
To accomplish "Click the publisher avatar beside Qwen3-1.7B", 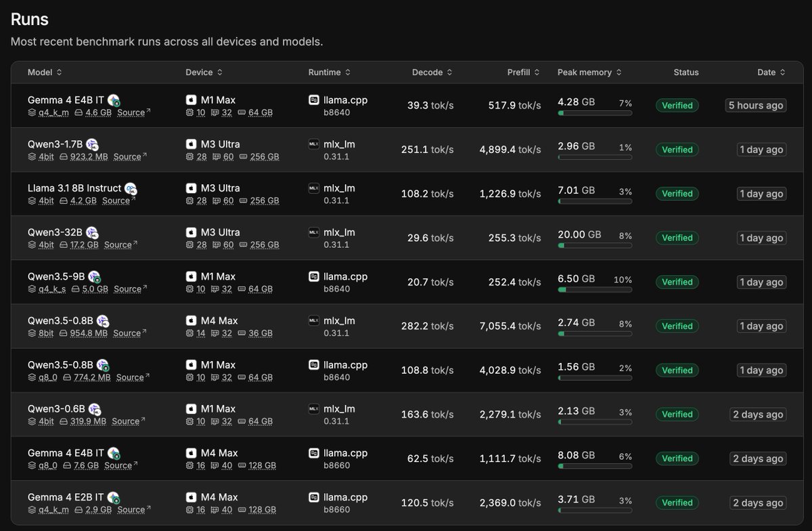I will click(92, 144).
